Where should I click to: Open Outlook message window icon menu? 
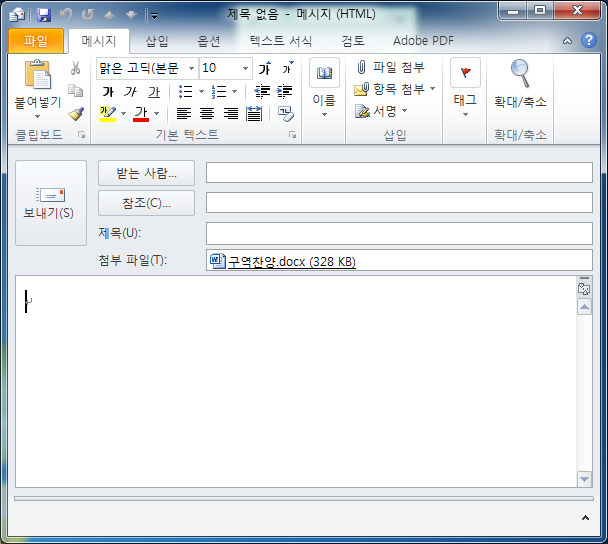click(x=17, y=15)
